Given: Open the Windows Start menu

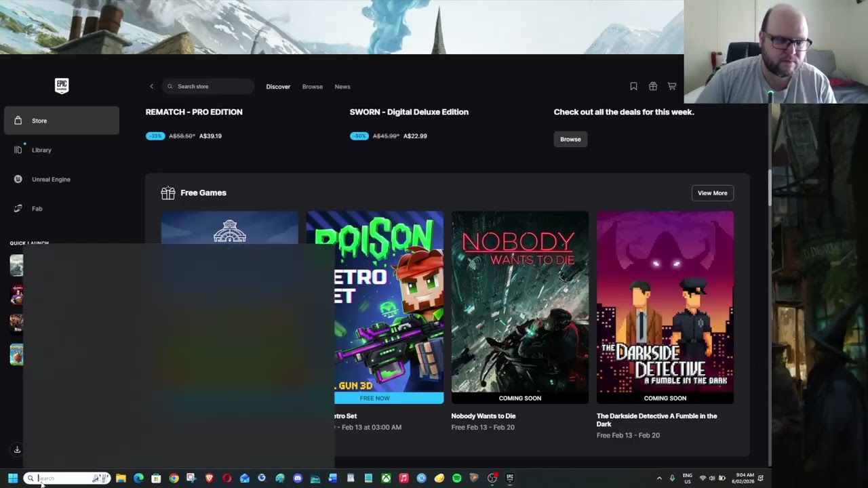Looking at the screenshot, I should 12,479.
